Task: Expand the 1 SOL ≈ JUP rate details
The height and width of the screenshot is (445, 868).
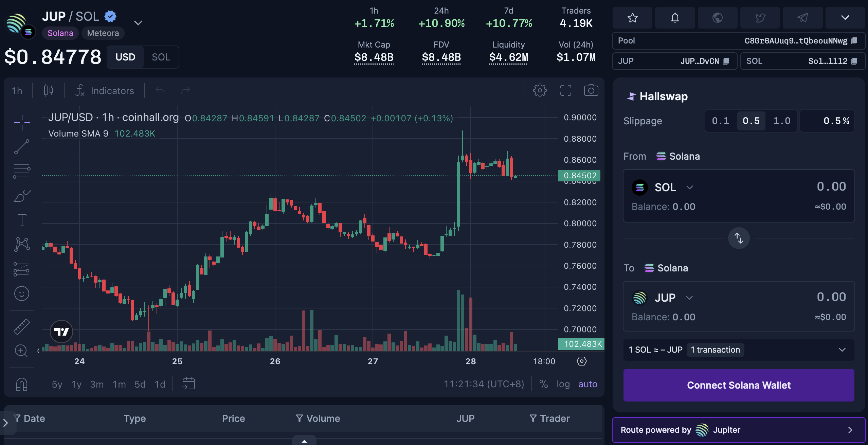Action: (x=842, y=350)
